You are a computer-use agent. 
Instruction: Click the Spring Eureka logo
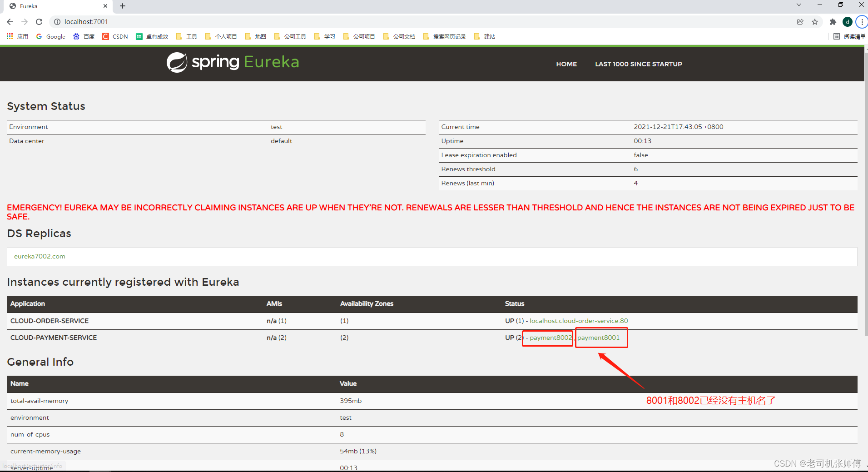(233, 62)
